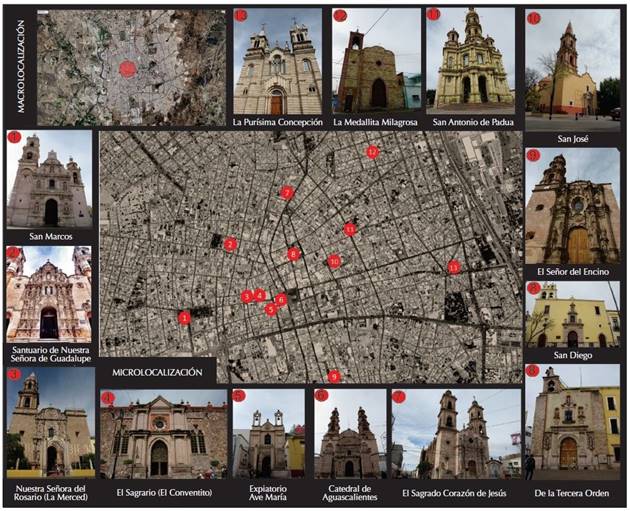Click the red circle on the macrolocalización map
Image resolution: width=630 pixels, height=511 pixels.
tap(127, 68)
